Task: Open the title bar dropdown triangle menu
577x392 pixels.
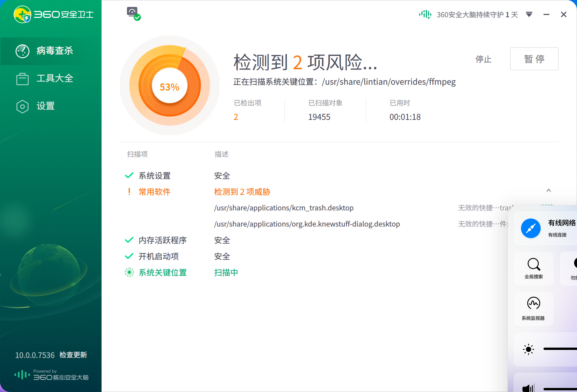Action: pos(529,14)
